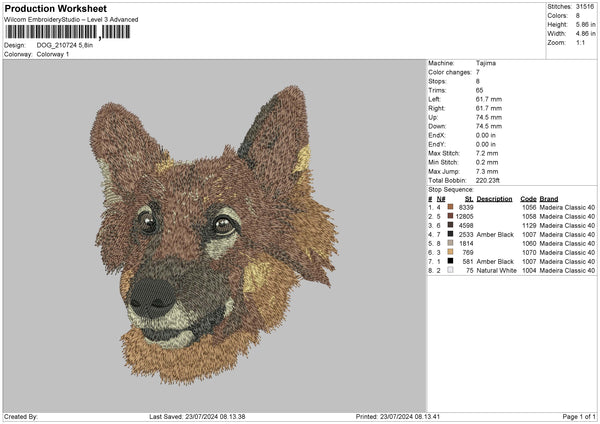Click the Production Worksheet title
The height and width of the screenshot is (424, 600).
[55, 9]
